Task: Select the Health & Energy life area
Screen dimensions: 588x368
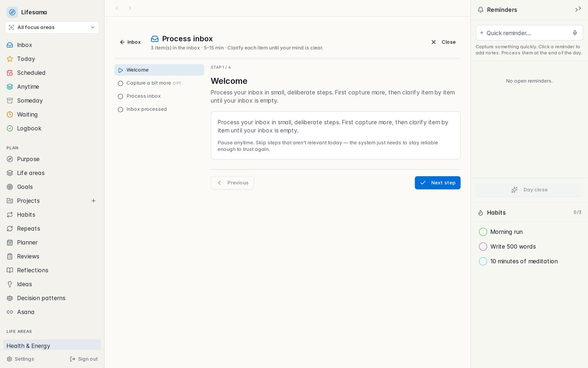Action: pos(52,346)
